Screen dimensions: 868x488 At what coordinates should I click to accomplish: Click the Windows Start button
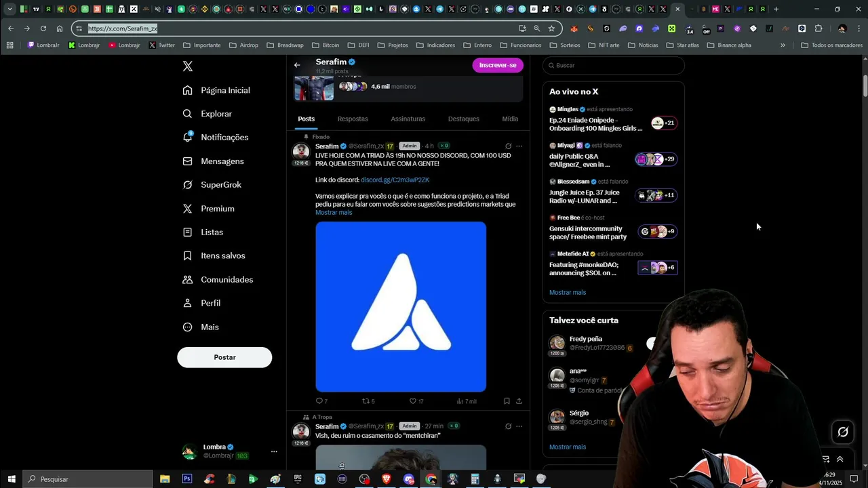pos(12,479)
